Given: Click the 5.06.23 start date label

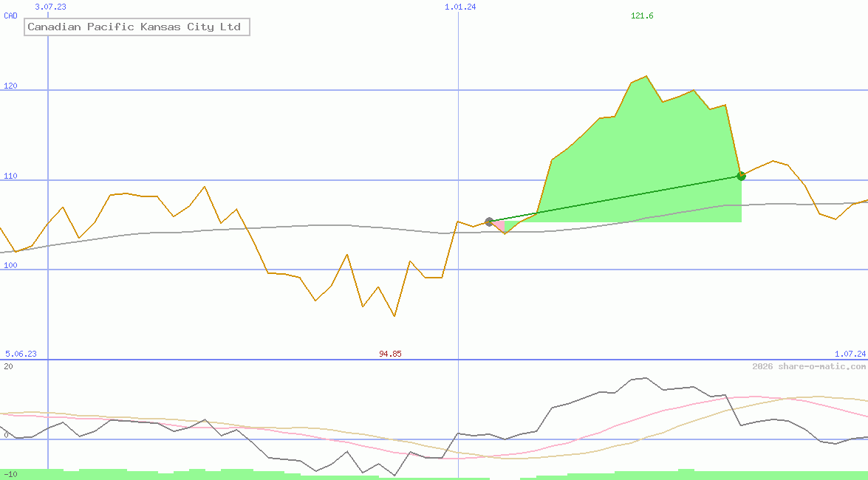Looking at the screenshot, I should (x=21, y=354).
